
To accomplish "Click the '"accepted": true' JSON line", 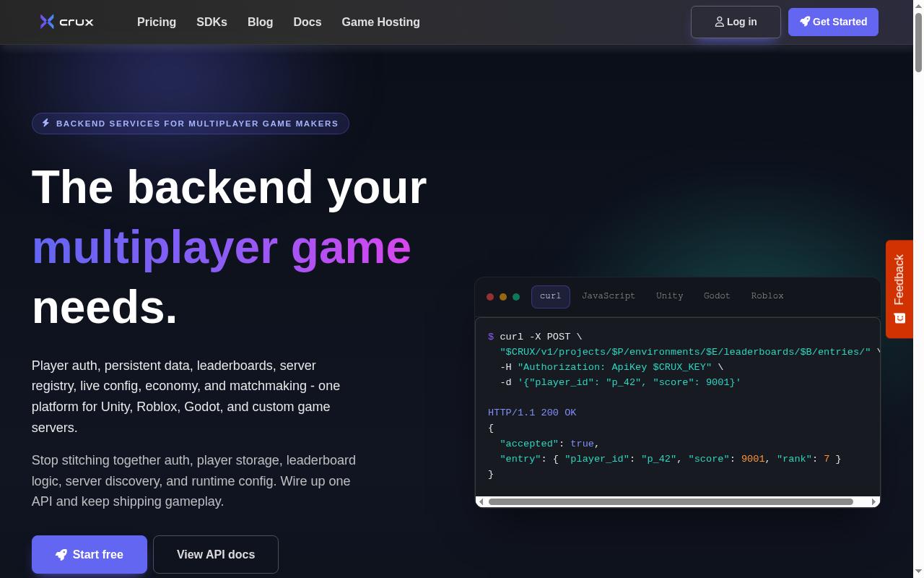I will tap(549, 444).
